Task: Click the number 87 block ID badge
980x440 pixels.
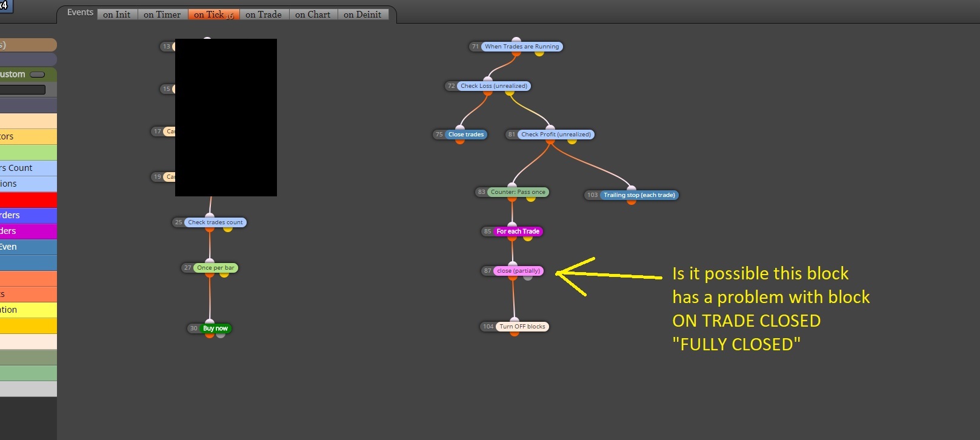Action: point(487,271)
